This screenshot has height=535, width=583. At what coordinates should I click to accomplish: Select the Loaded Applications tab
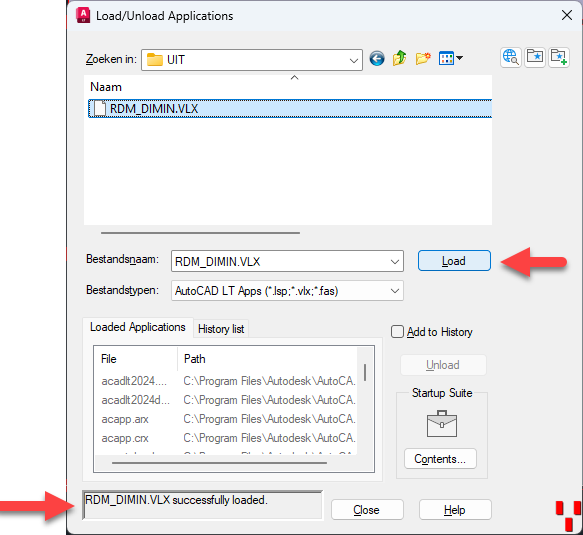pyautogui.click(x=138, y=327)
